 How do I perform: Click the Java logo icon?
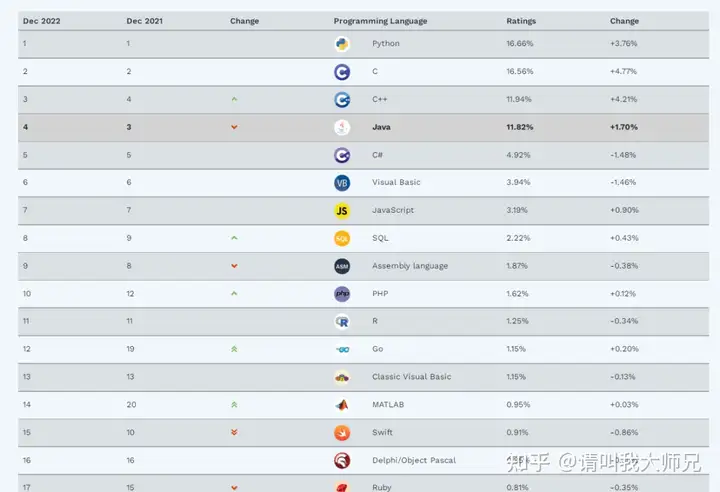click(342, 127)
